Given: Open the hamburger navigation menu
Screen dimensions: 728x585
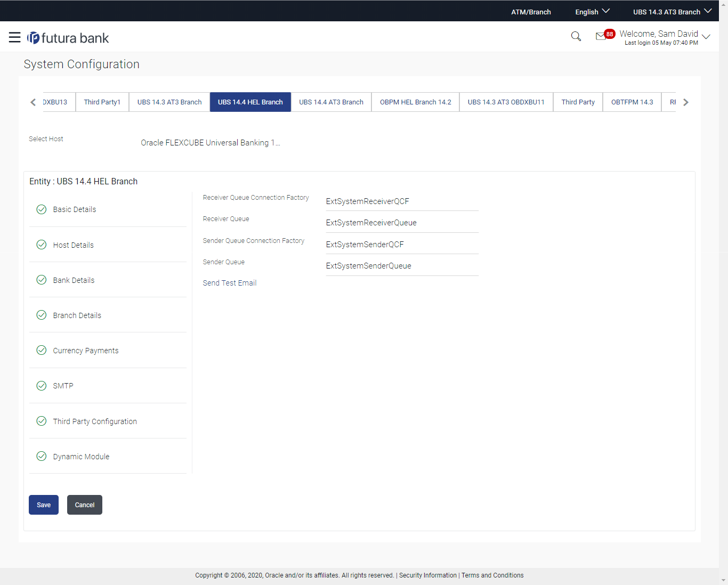Looking at the screenshot, I should pos(14,37).
